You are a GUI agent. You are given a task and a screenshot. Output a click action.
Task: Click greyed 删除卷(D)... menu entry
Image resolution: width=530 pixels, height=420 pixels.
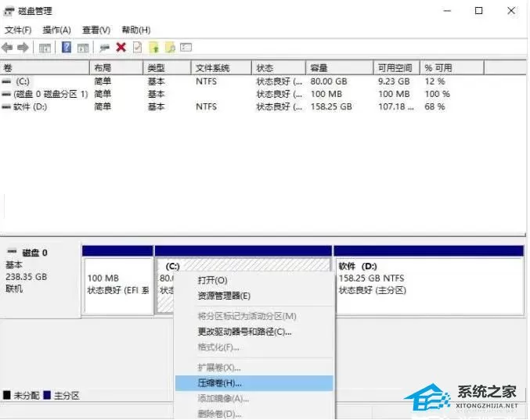[254, 414]
